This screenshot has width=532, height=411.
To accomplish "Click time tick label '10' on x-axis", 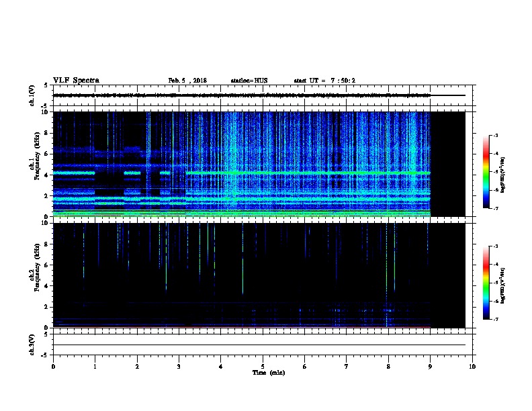I will click(x=472, y=367).
